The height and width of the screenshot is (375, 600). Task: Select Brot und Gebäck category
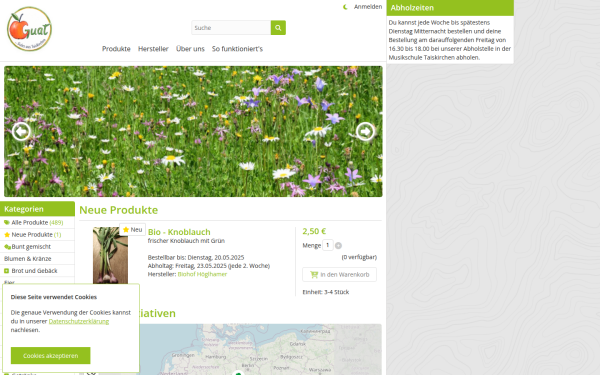(37, 271)
